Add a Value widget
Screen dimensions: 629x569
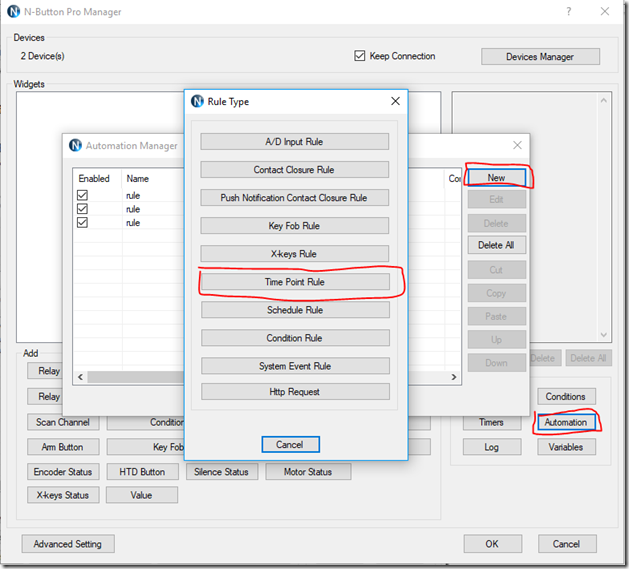click(x=142, y=495)
